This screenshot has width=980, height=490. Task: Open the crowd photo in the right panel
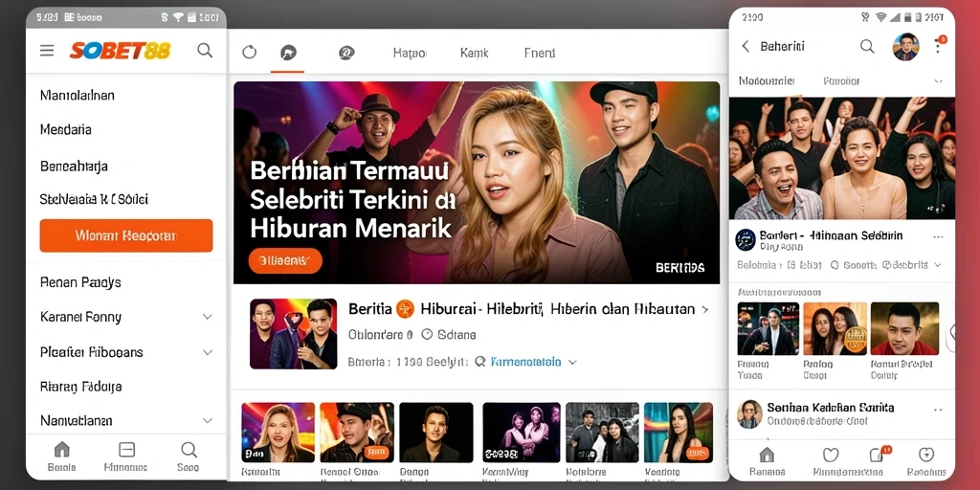(842, 158)
